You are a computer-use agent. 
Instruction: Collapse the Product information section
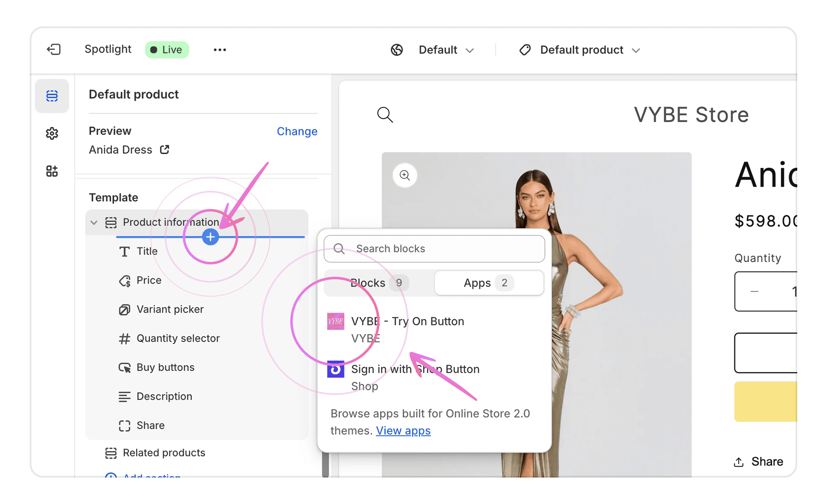94,223
